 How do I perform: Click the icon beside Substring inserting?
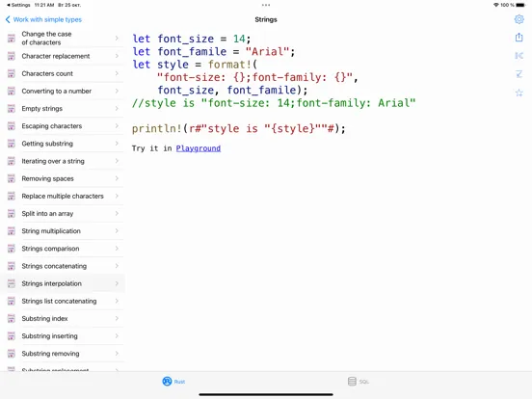click(12, 336)
